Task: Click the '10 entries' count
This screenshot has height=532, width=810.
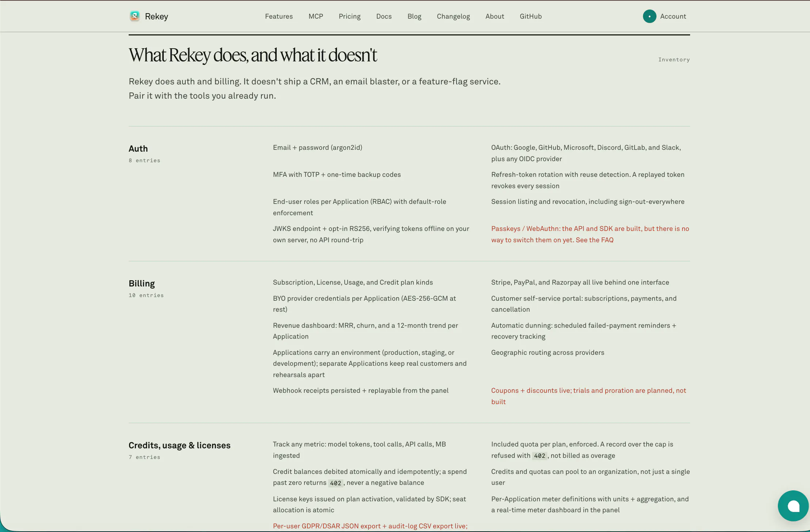Action: click(146, 295)
